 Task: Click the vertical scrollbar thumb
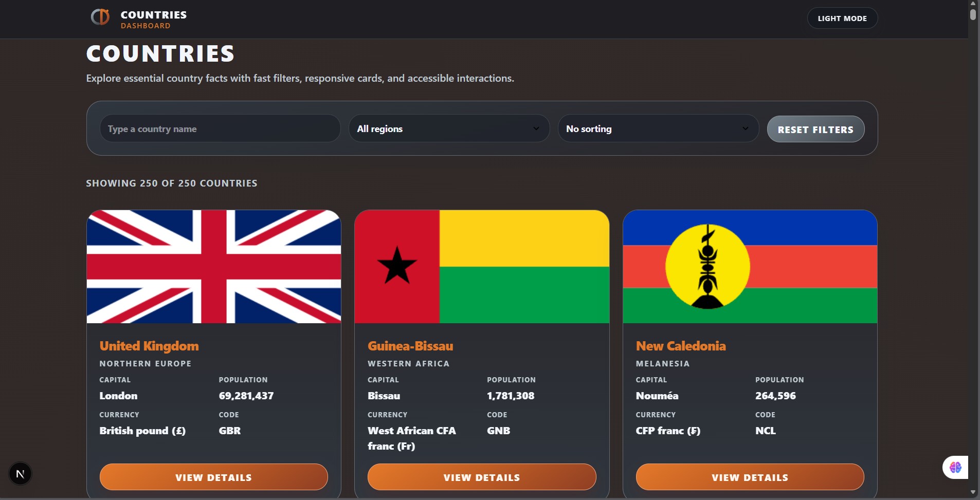tap(973, 15)
